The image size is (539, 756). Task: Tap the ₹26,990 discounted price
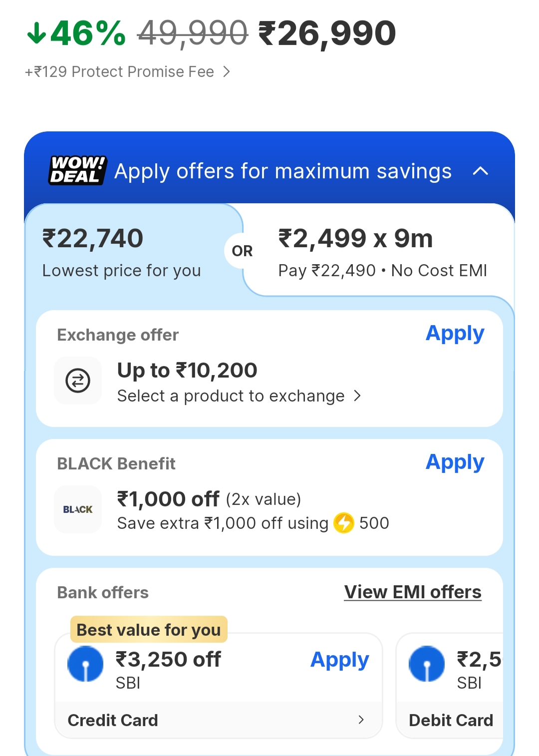point(327,33)
